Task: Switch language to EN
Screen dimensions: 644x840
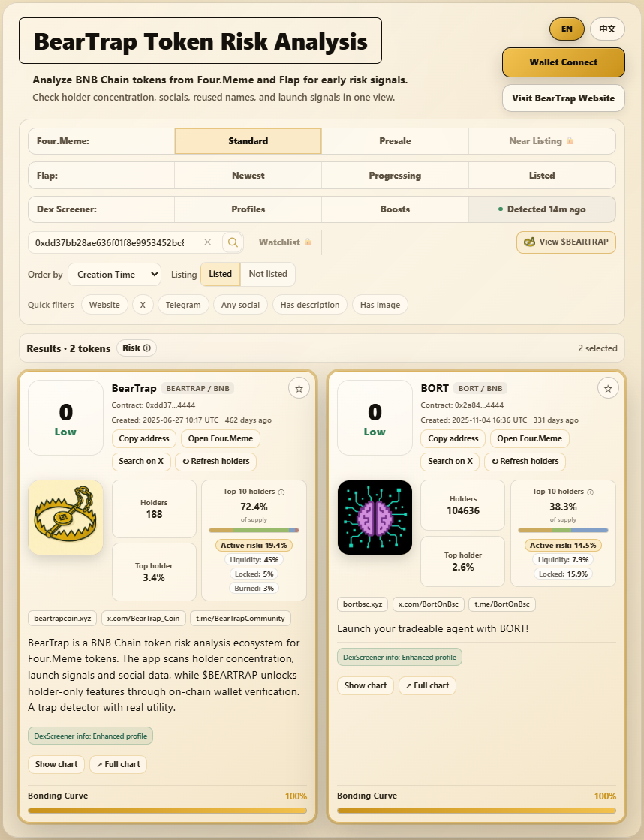Action: tap(567, 29)
